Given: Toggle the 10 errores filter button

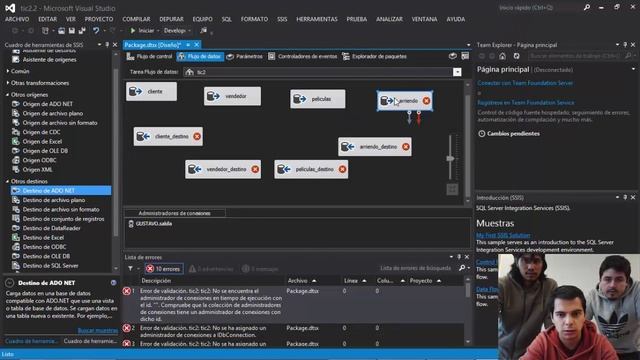Looking at the screenshot, I should 164,269.
